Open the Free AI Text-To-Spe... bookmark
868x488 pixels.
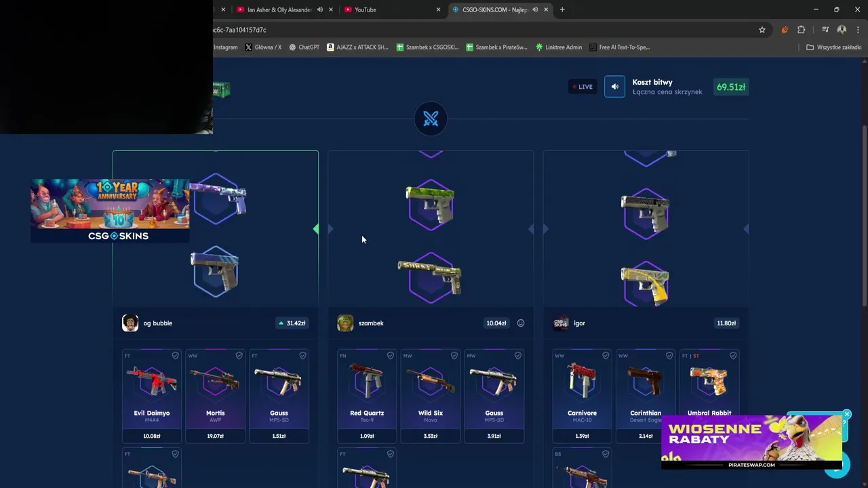click(x=619, y=47)
